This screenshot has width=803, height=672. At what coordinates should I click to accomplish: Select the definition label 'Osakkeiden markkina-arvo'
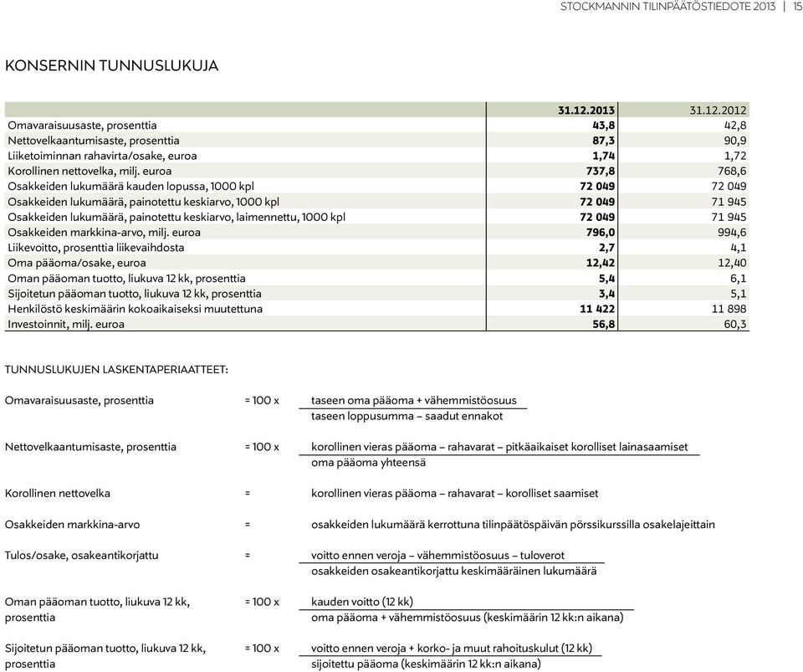[72, 525]
